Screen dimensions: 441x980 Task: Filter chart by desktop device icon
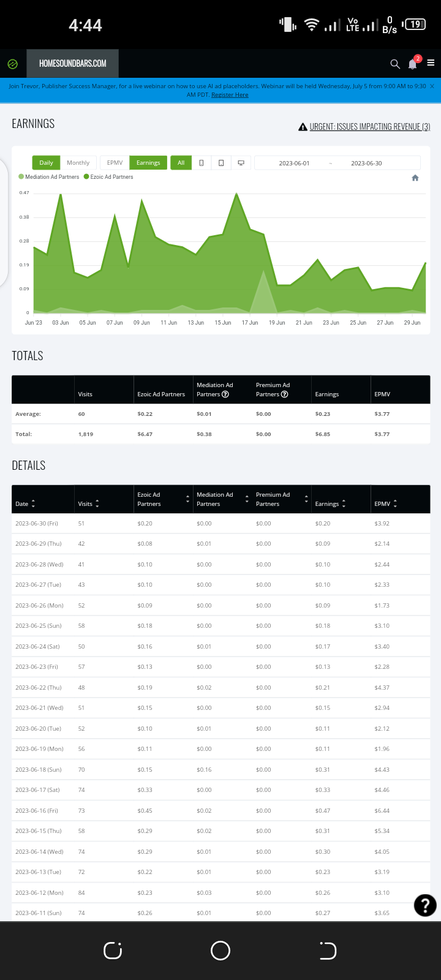[241, 163]
